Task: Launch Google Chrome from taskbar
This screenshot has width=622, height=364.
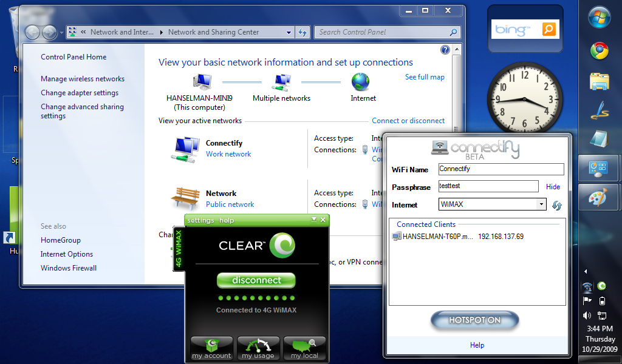Action: click(600, 50)
